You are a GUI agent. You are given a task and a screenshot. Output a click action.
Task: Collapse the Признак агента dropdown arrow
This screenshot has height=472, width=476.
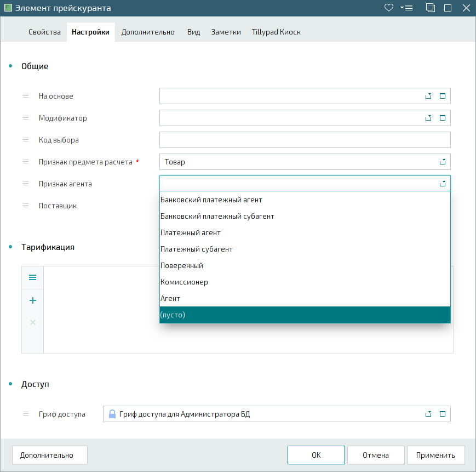point(443,184)
